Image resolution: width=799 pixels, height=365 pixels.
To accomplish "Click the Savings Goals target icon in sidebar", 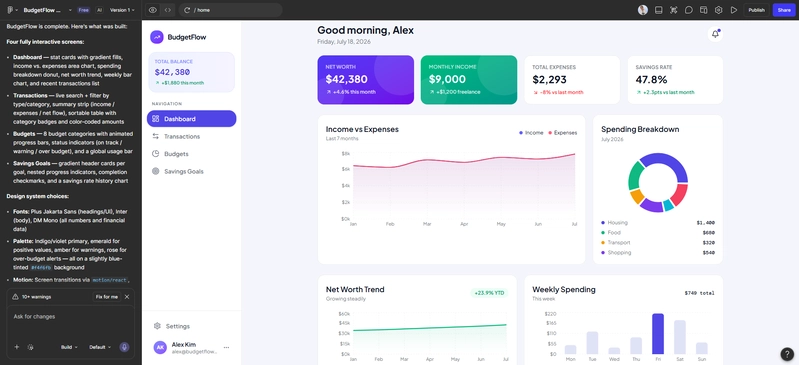I will pyautogui.click(x=155, y=171).
